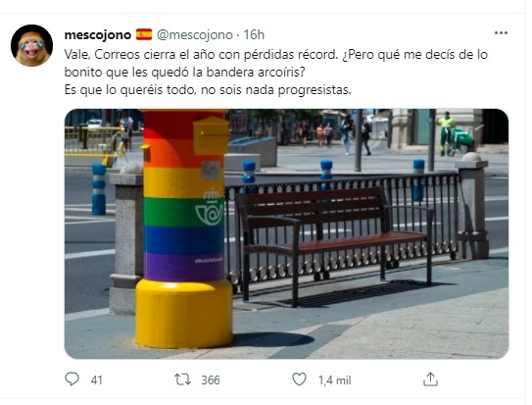Open the three-dot more options menu
The image size is (532, 405).
[501, 33]
